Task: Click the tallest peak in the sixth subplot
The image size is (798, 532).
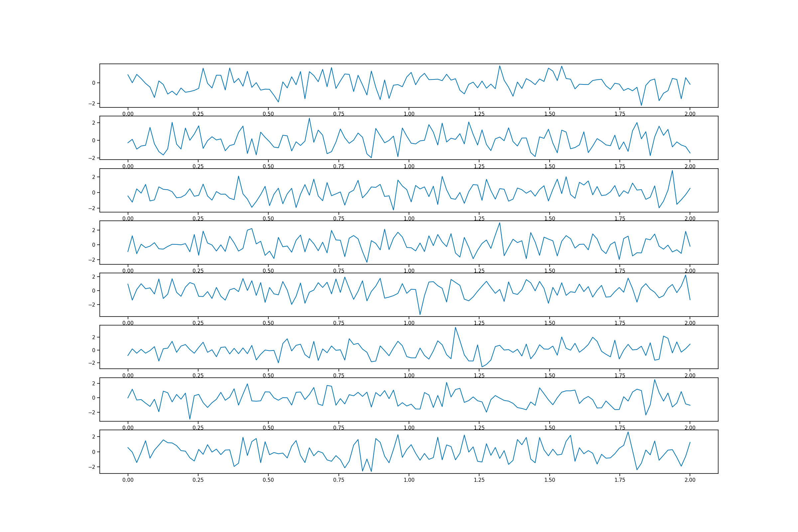Action: coord(455,328)
